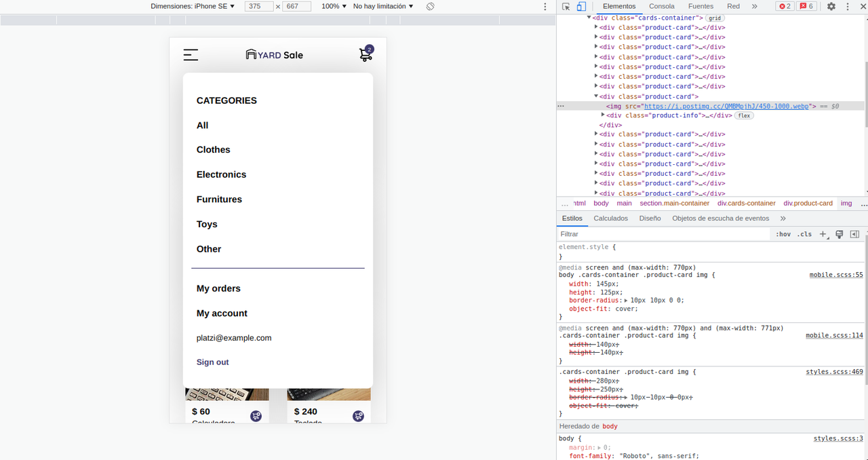Screen dimensions: 868x460
Task: Open the i.postimg.cc image URL link
Action: (x=727, y=107)
